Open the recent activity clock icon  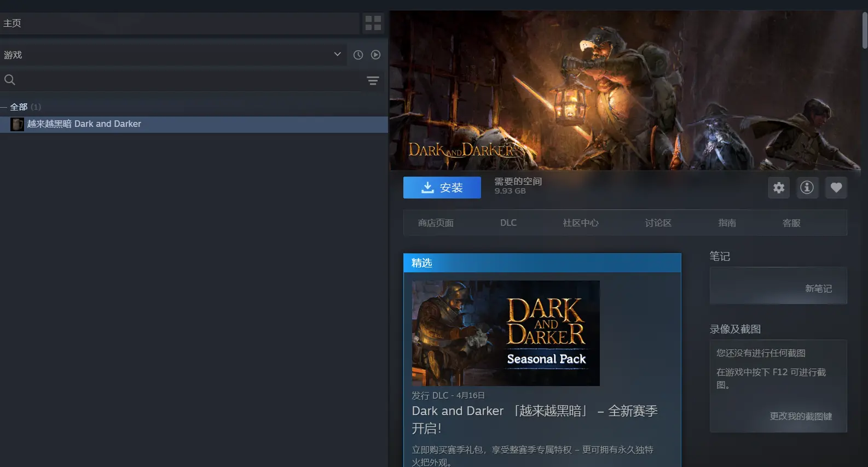click(x=358, y=55)
